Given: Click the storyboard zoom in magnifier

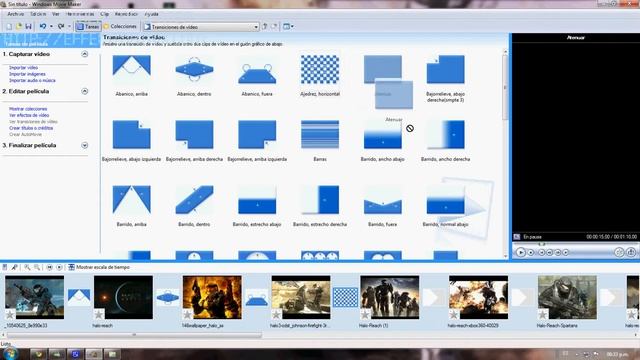Looking at the screenshot, I should [27, 267].
